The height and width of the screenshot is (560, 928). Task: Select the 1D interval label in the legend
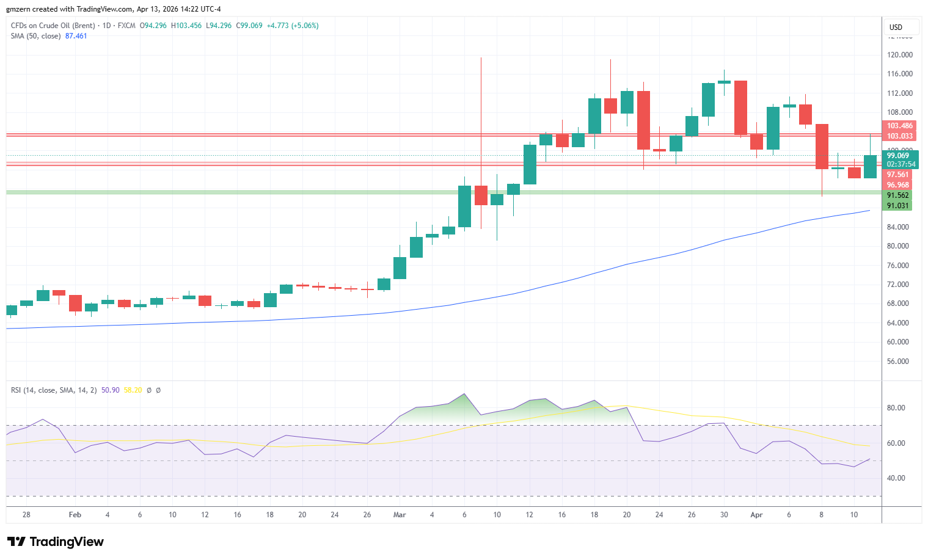click(x=107, y=26)
